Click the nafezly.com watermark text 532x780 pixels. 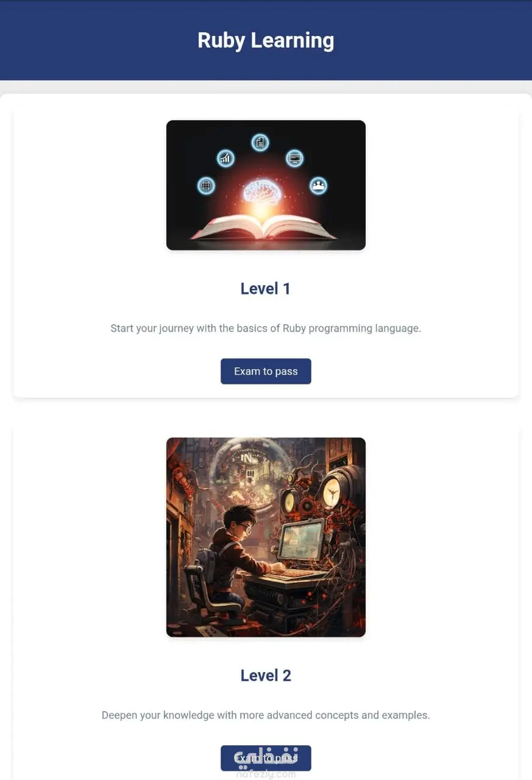click(x=266, y=775)
